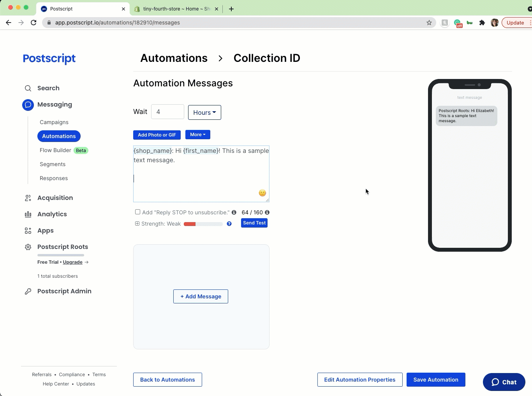Image resolution: width=532 pixels, height=396 pixels.
Task: Open the emoji picker in message box
Action: [262, 193]
